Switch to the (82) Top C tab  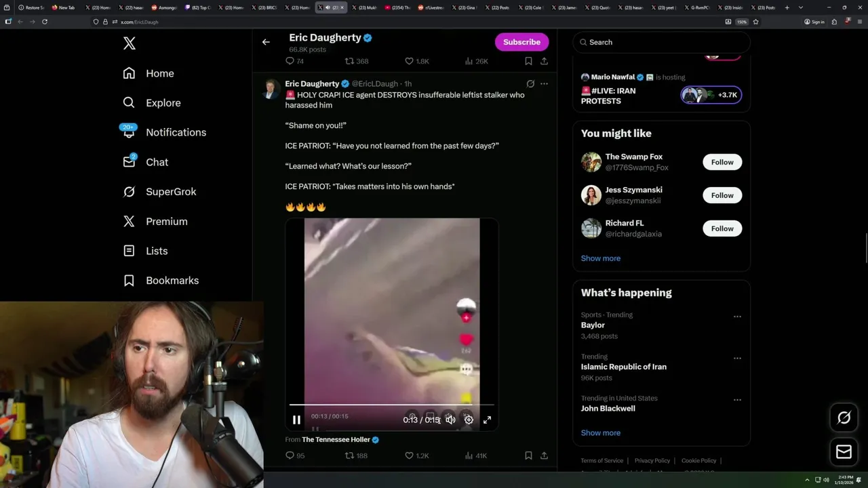click(x=196, y=7)
